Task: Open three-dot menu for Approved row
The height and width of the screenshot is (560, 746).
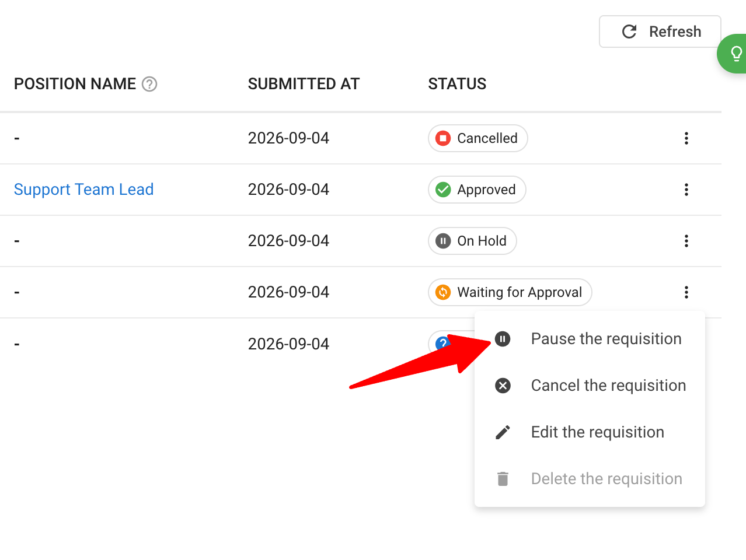Action: (x=686, y=190)
